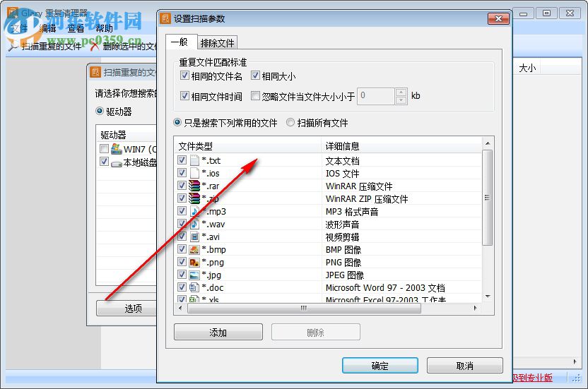Click the file list scroll down arrow

(488, 297)
